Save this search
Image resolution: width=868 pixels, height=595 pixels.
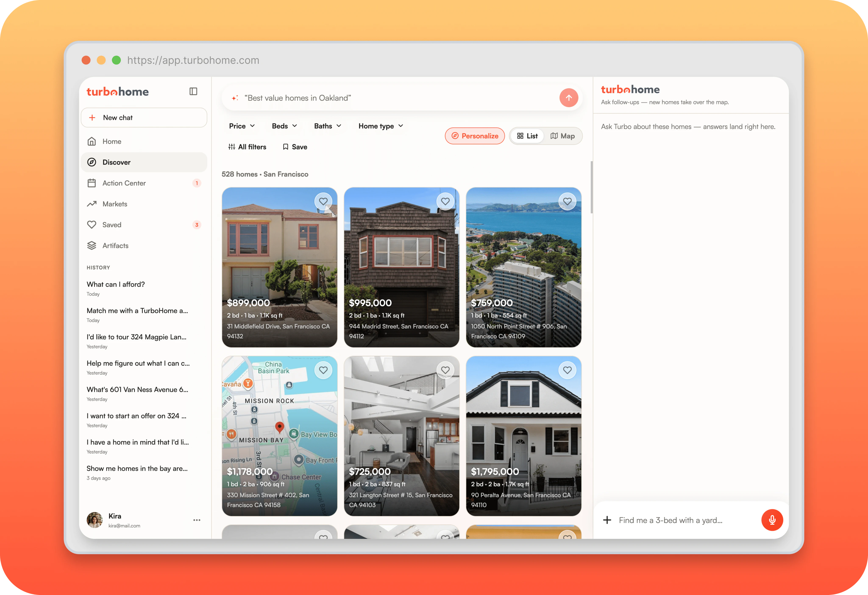[x=295, y=147]
